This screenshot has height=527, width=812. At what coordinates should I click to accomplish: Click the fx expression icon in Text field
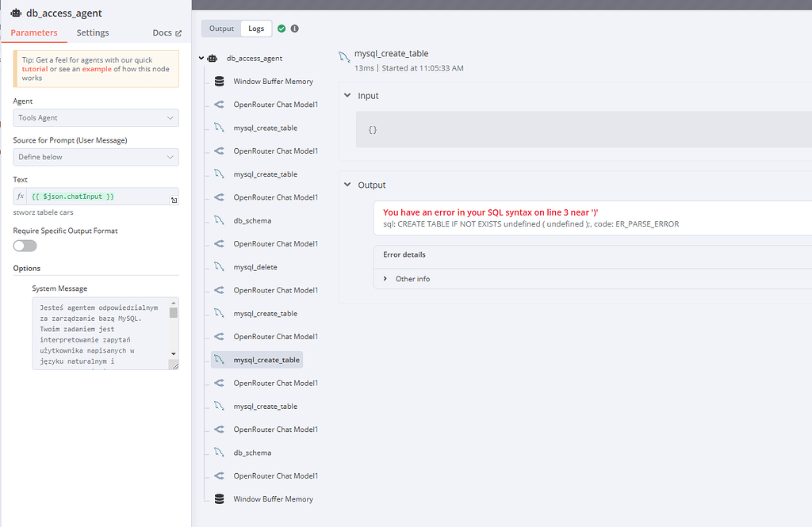click(20, 197)
